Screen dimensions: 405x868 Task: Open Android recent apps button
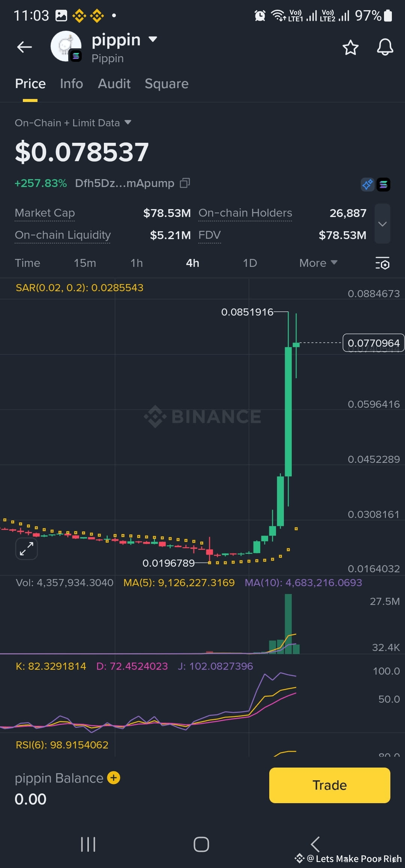(88, 844)
